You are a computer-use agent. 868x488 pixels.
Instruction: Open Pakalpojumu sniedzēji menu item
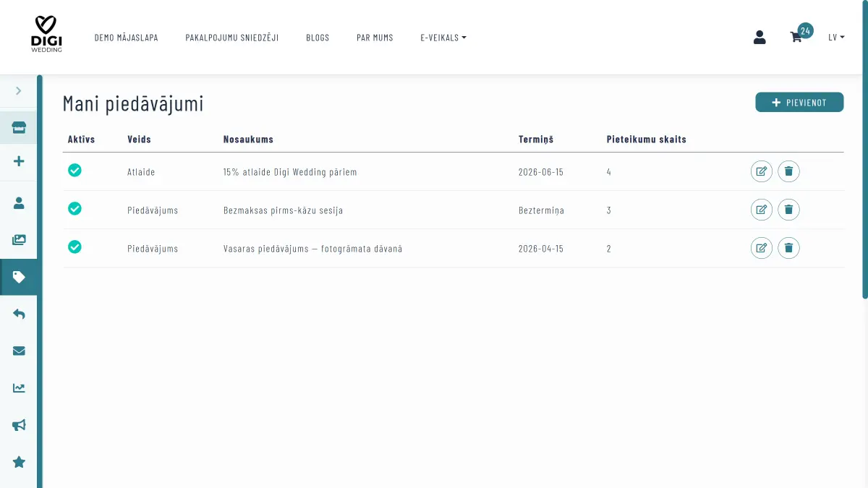(x=232, y=38)
